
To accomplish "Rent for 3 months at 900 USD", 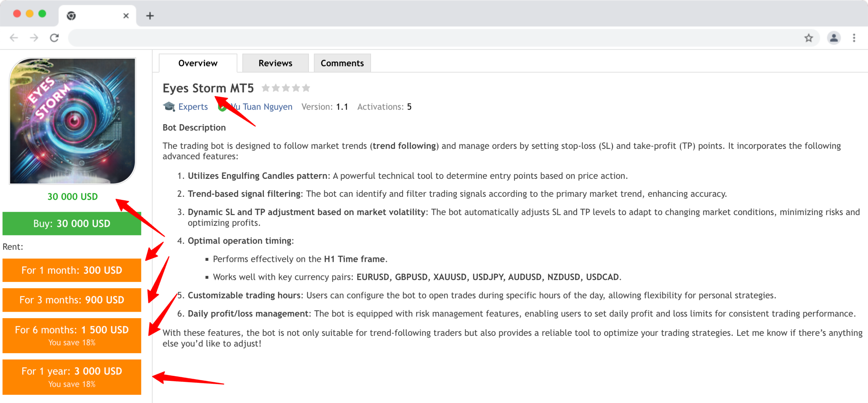I will 72,300.
